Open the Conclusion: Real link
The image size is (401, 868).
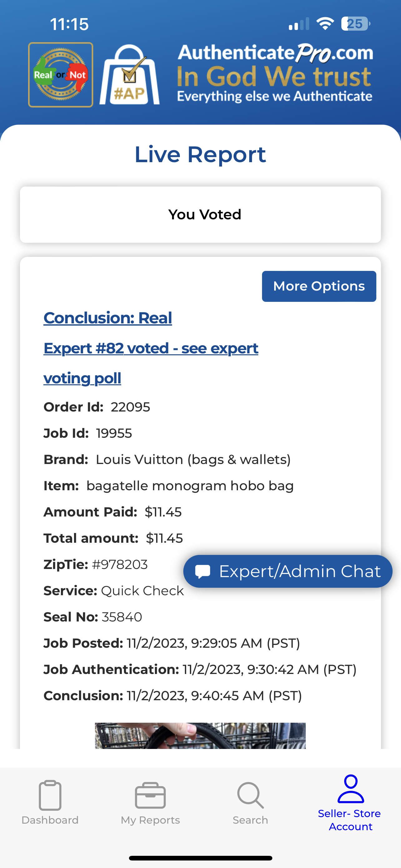click(108, 318)
